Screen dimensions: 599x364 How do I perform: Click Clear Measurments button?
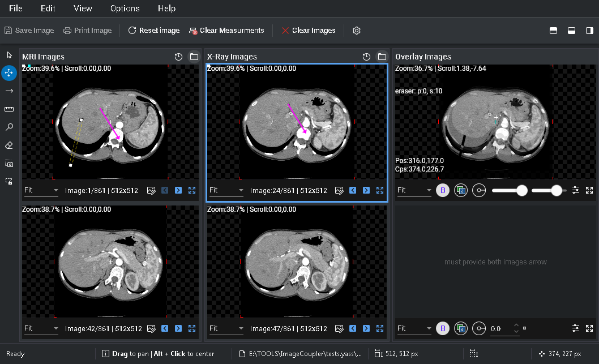point(226,31)
